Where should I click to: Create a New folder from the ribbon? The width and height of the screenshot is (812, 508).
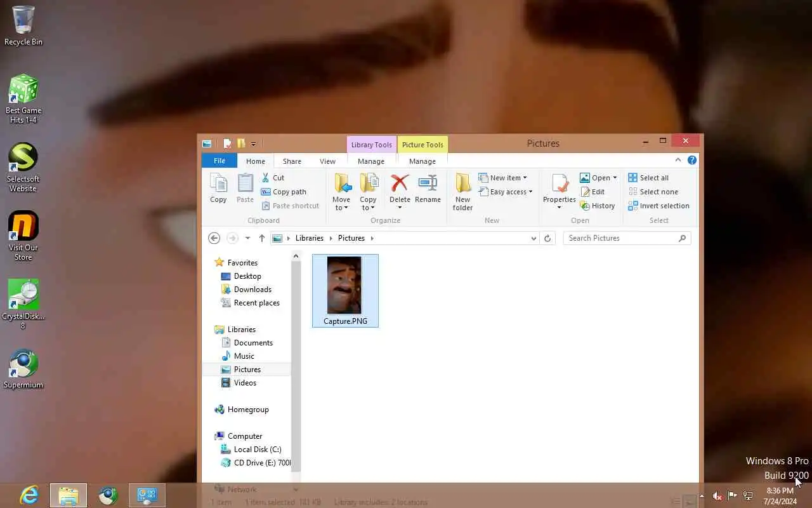click(x=462, y=192)
